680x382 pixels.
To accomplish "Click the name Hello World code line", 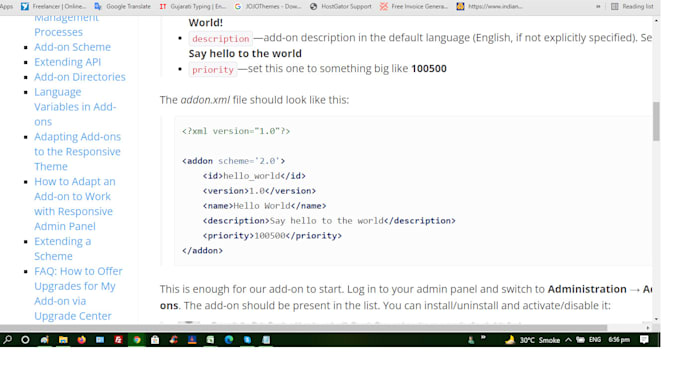I will tap(265, 206).
